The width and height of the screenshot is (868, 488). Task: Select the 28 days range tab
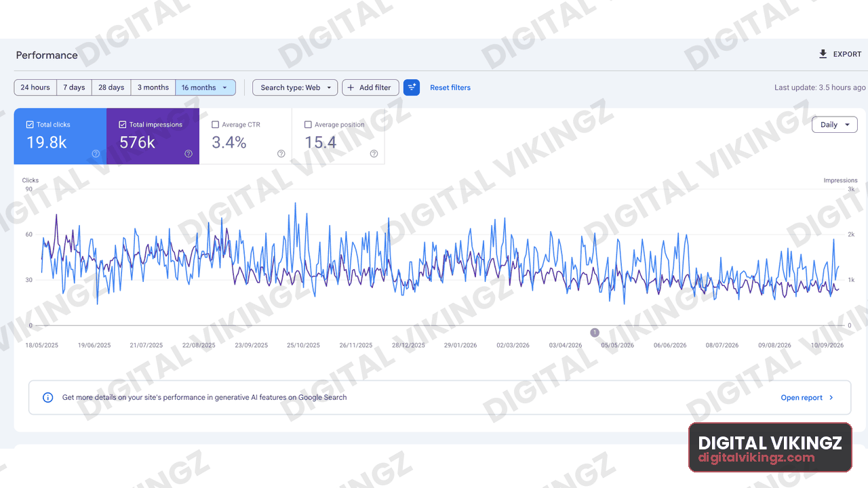tap(111, 87)
